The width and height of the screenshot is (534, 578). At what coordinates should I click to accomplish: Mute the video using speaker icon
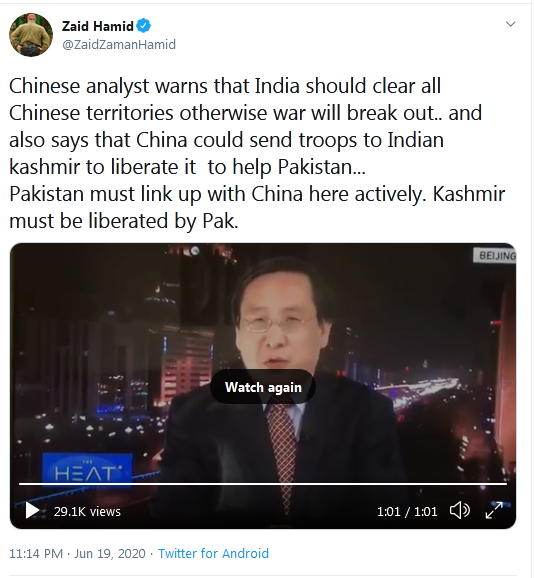click(x=460, y=511)
